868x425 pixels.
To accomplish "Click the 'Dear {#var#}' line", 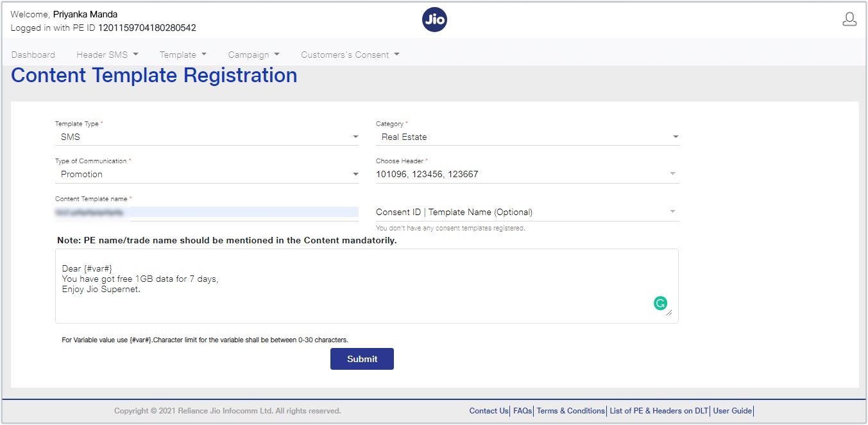I will point(87,268).
